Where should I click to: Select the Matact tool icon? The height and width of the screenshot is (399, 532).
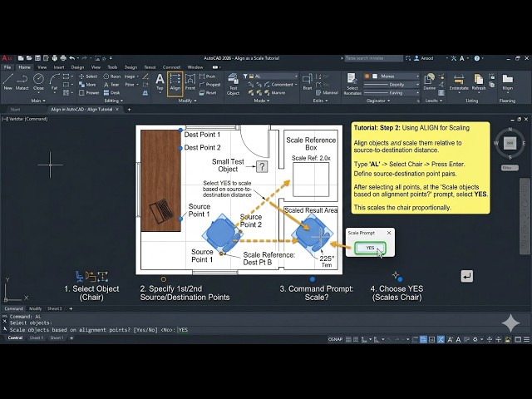22,81
